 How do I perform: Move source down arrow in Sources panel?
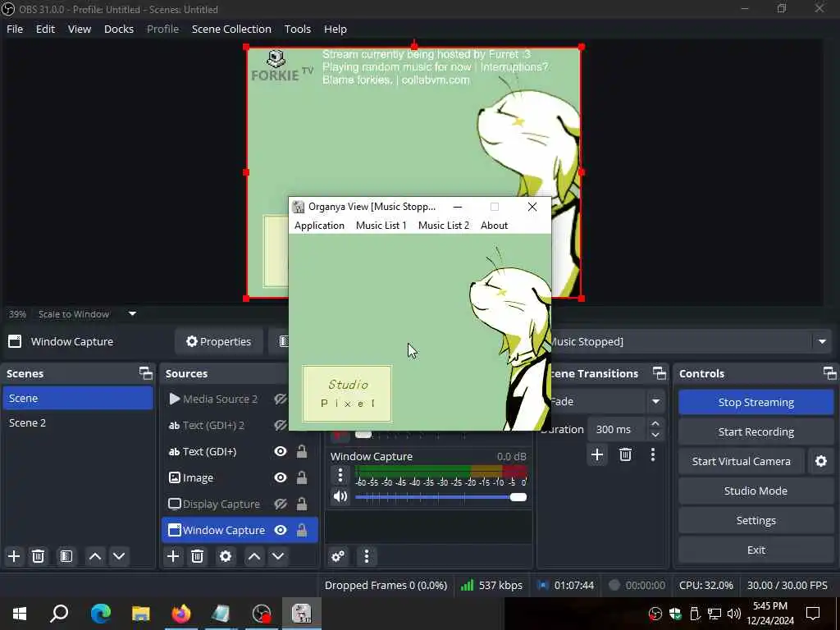point(278,556)
